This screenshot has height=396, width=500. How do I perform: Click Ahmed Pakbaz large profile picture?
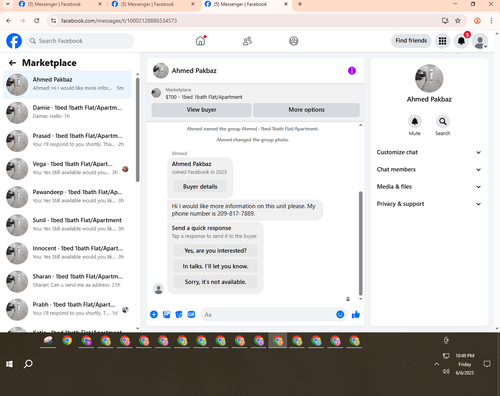[x=429, y=78]
